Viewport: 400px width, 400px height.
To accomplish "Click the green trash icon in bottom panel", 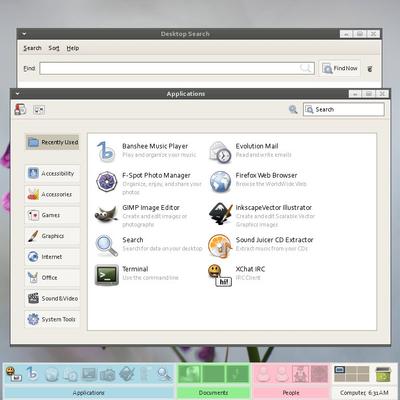I will pyautogui.click(x=383, y=374).
